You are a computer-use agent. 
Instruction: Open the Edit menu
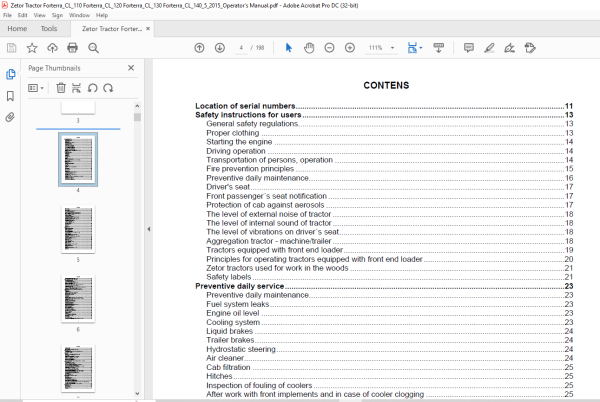point(23,15)
